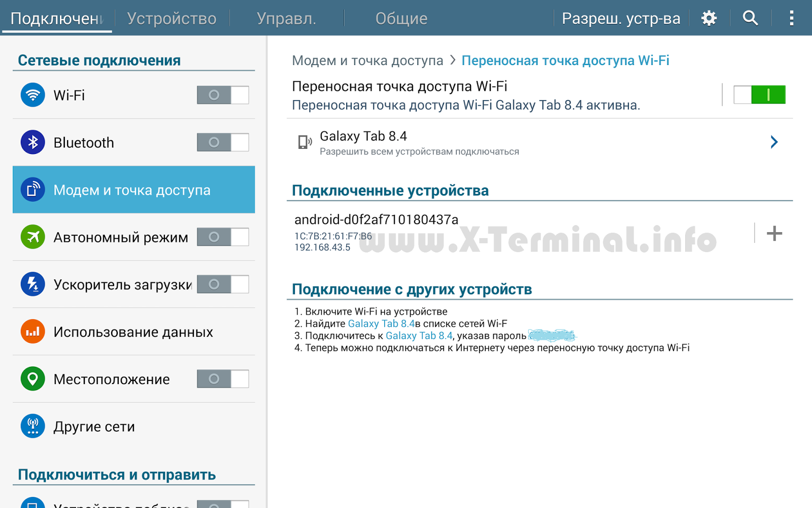
Task: Toggle Bluetooth switch on
Action: [x=223, y=142]
